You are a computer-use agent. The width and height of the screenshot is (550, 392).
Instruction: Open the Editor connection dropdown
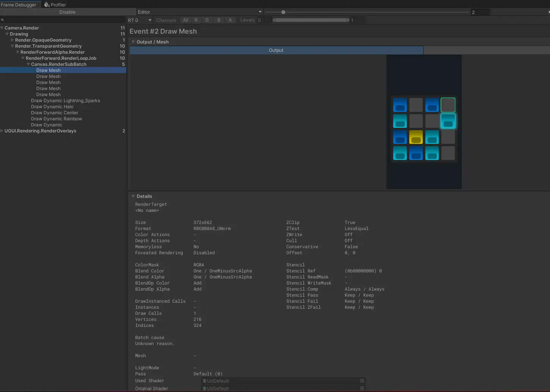tap(199, 12)
